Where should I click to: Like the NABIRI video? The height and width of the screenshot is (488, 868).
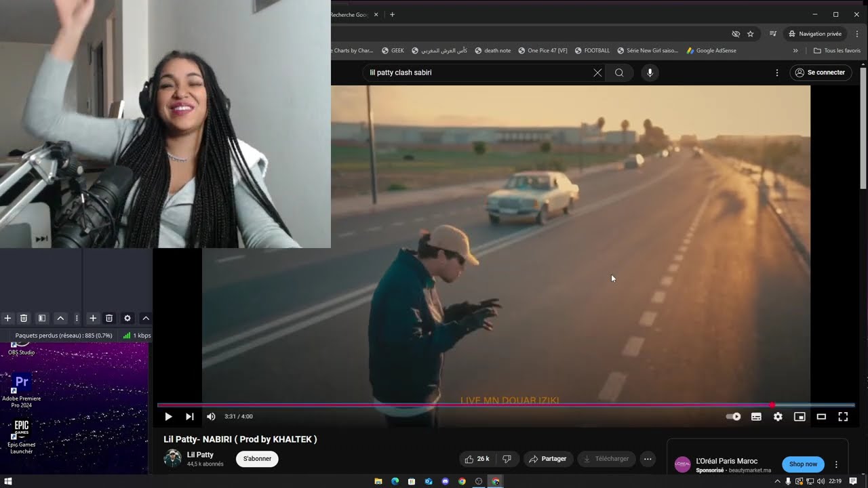tap(477, 459)
